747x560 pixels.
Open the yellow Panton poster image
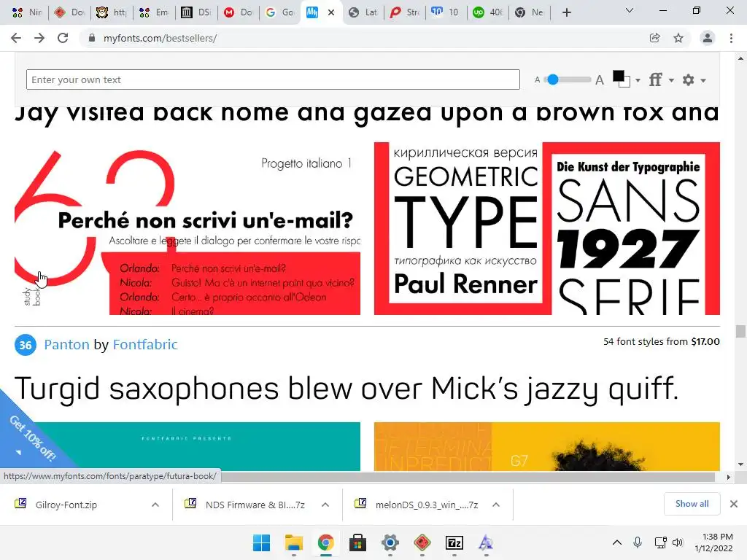tap(547, 446)
